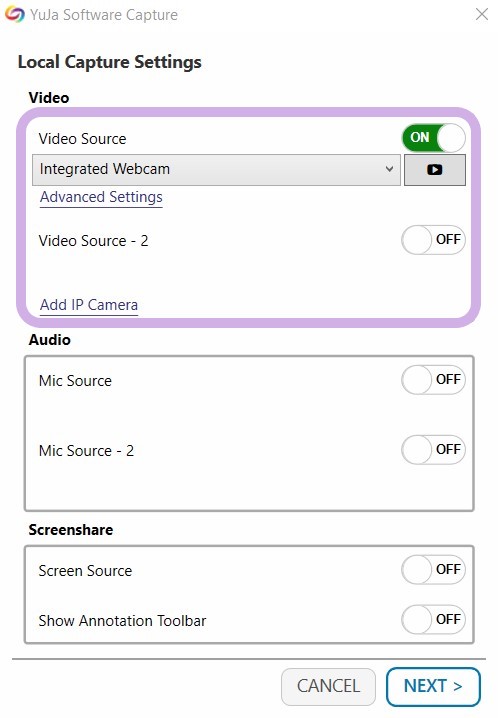Click the YuJa logo in the title bar
The image size is (498, 718).
15,15
